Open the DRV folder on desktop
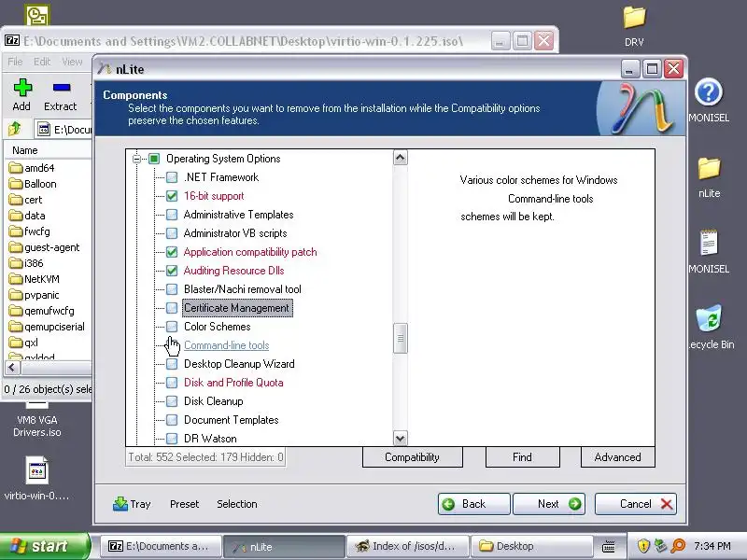Screen dimensions: 747x560 point(634,18)
